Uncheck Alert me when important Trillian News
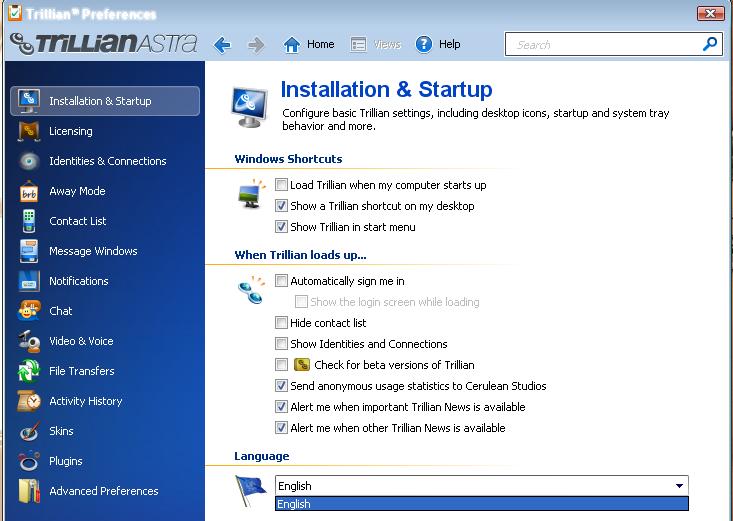 pos(281,407)
